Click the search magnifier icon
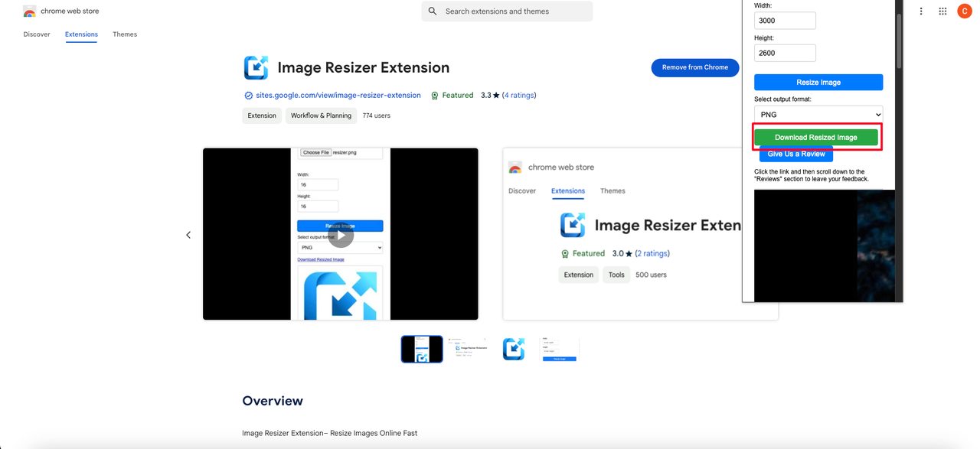 pos(433,11)
